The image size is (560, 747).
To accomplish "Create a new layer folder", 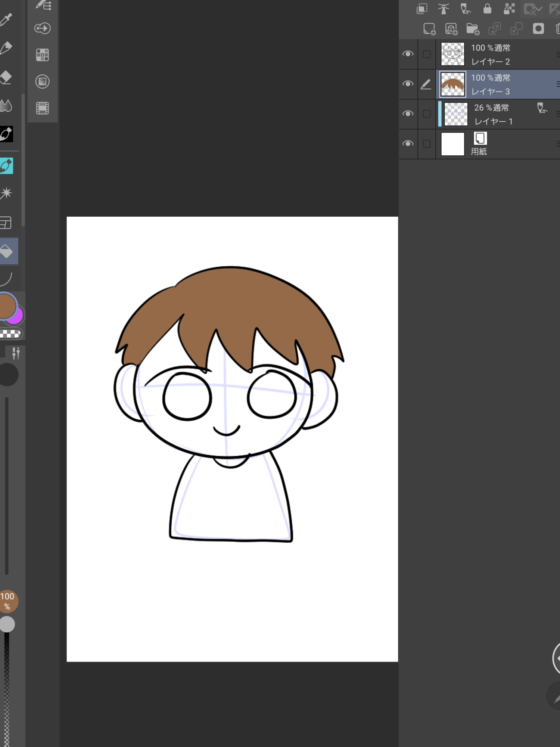I will point(473,29).
